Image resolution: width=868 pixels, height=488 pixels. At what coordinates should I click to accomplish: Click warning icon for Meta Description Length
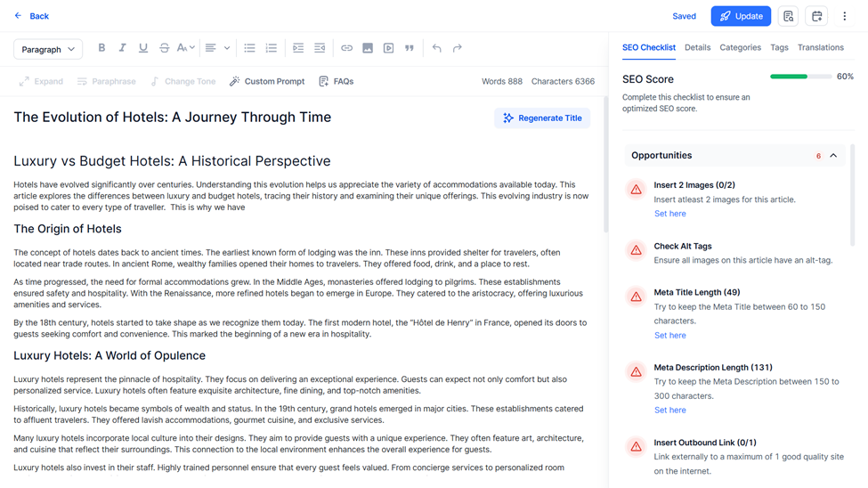pos(636,371)
